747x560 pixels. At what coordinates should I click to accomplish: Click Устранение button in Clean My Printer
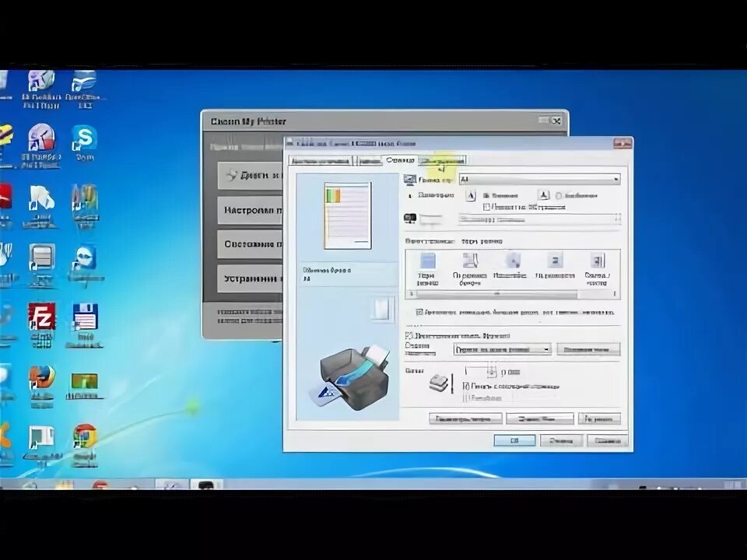click(x=251, y=278)
